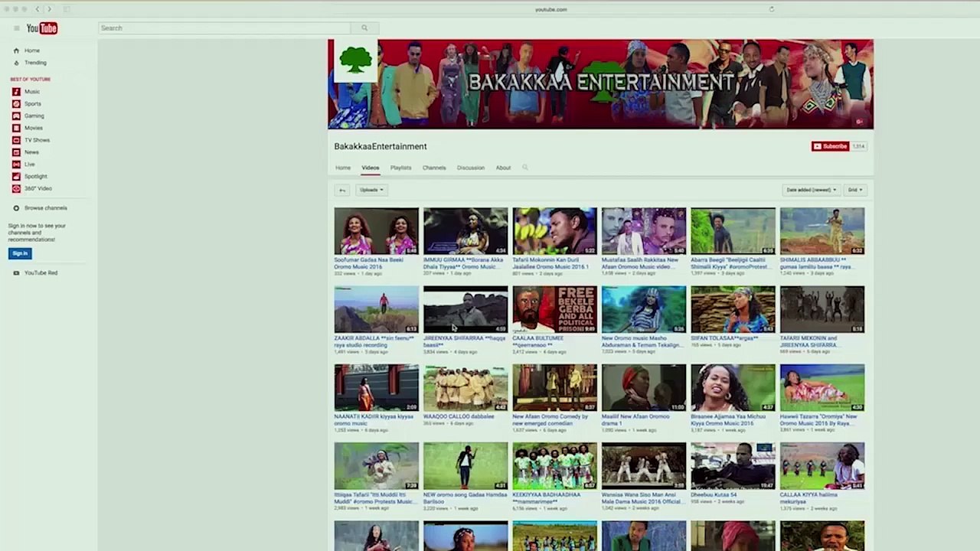Click the browser back arrow
The height and width of the screenshot is (551, 980).
(x=37, y=9)
